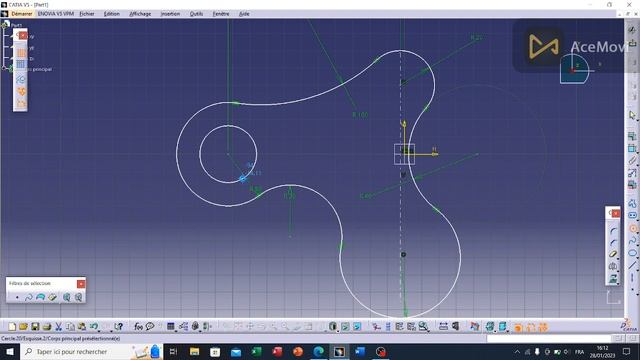Image resolution: width=640 pixels, height=360 pixels.
Task: Select the Line tool in right toolbar
Action: point(632,265)
